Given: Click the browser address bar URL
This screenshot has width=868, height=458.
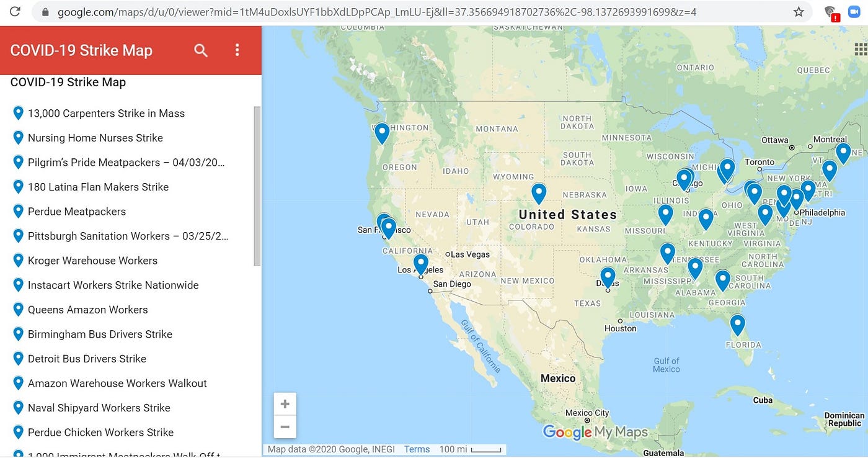Looking at the screenshot, I should [x=377, y=12].
